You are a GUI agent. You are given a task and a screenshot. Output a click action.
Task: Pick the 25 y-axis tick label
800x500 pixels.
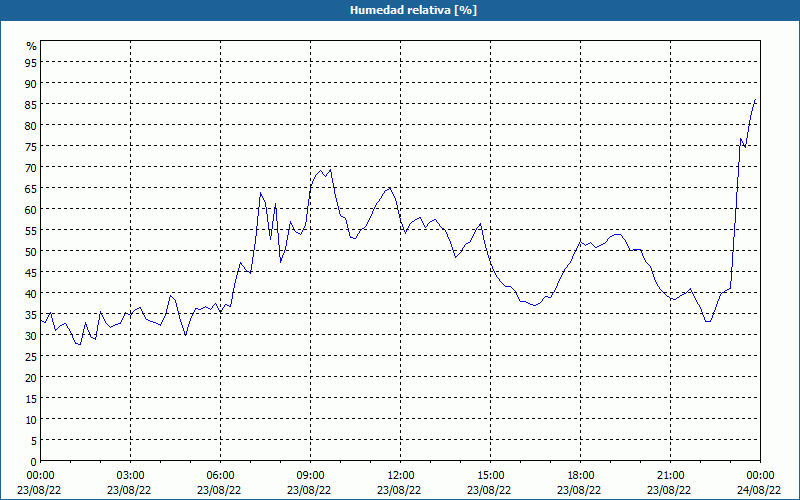(31, 356)
